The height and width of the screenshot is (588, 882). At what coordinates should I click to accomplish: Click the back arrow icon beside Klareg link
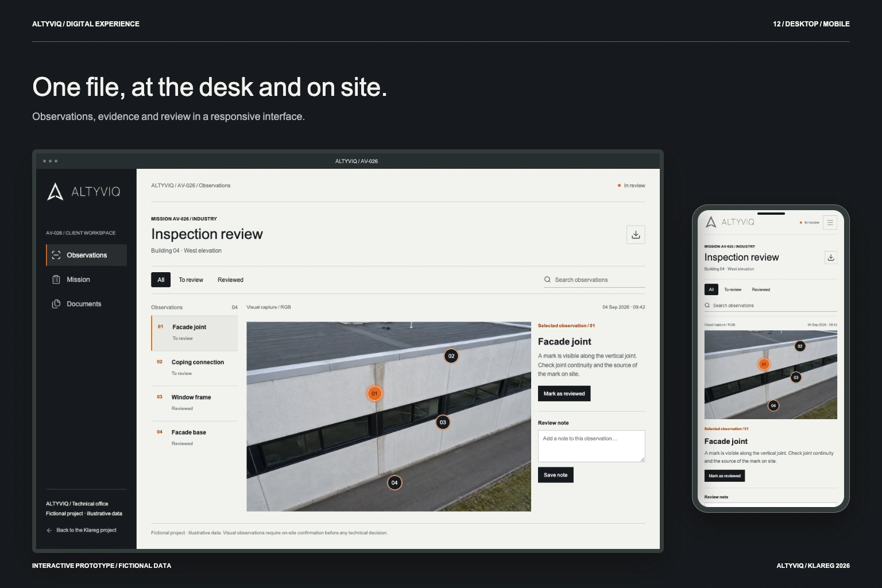pyautogui.click(x=49, y=530)
